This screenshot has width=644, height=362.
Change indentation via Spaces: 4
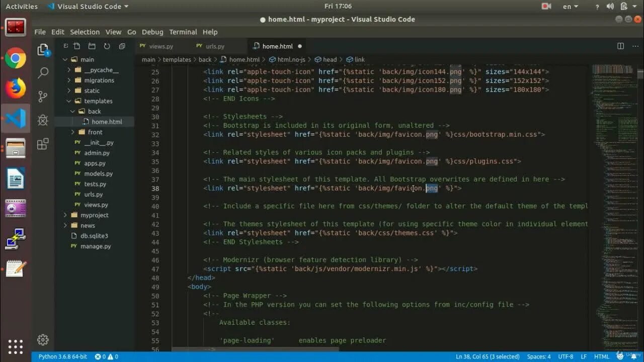tap(538, 356)
